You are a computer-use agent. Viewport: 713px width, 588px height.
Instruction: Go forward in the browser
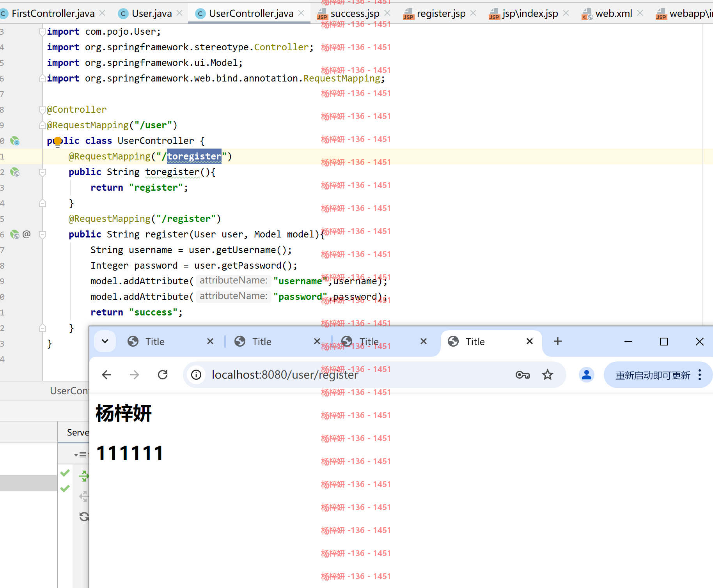(135, 375)
